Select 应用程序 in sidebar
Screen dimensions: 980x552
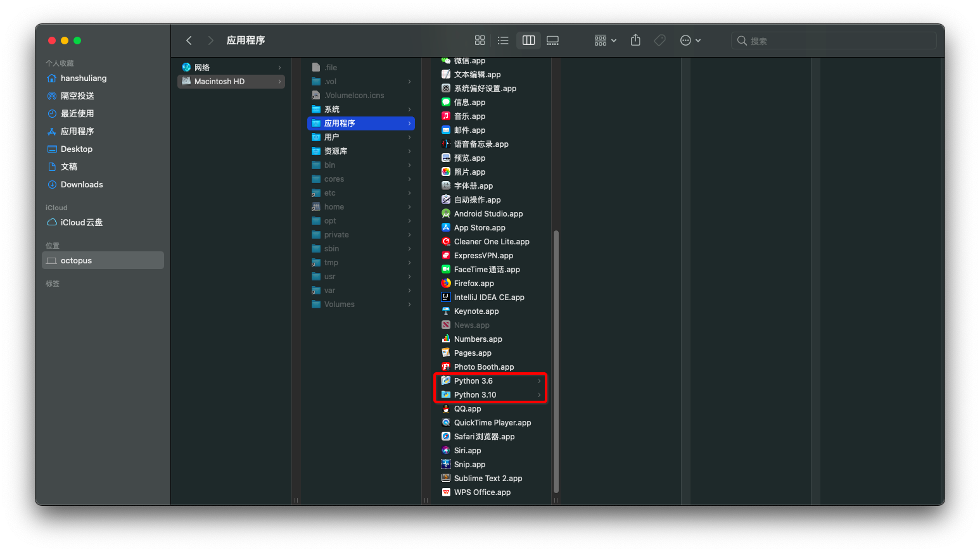(x=103, y=132)
